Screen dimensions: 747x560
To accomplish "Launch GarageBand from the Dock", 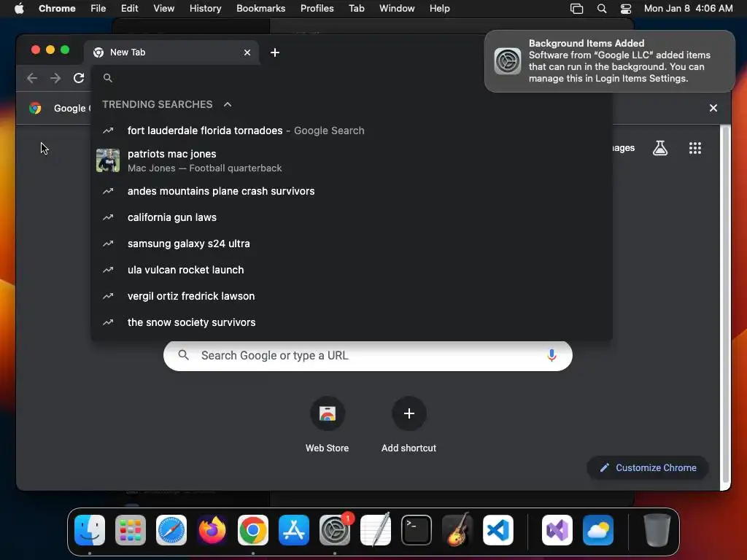I will (x=457, y=530).
